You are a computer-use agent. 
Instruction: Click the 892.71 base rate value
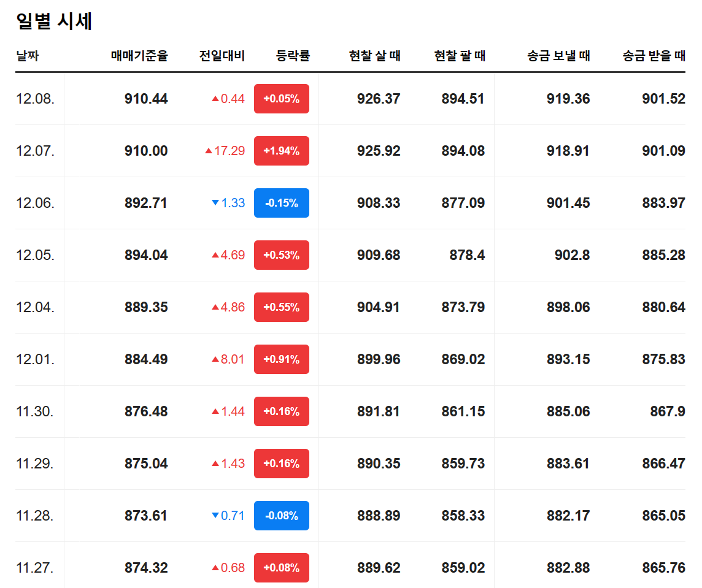coord(146,203)
